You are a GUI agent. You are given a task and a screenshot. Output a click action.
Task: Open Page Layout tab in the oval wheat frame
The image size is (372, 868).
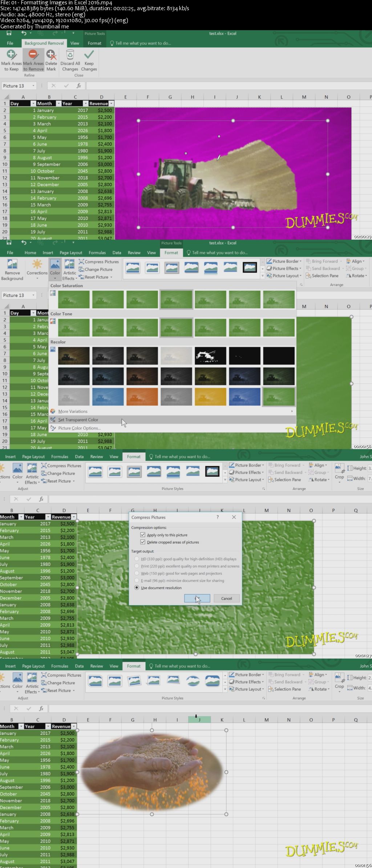(33, 666)
